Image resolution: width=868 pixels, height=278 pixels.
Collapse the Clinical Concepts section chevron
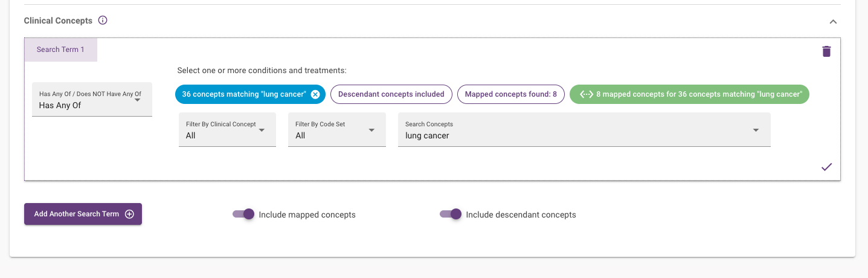[833, 21]
